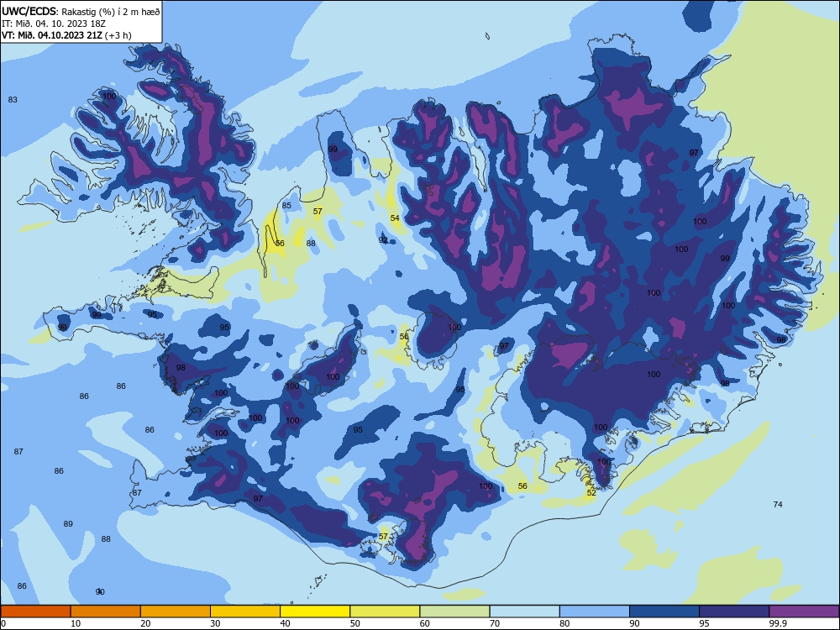Pick the purple above-99.9 legend swatch
The image size is (840, 630).
(804, 612)
